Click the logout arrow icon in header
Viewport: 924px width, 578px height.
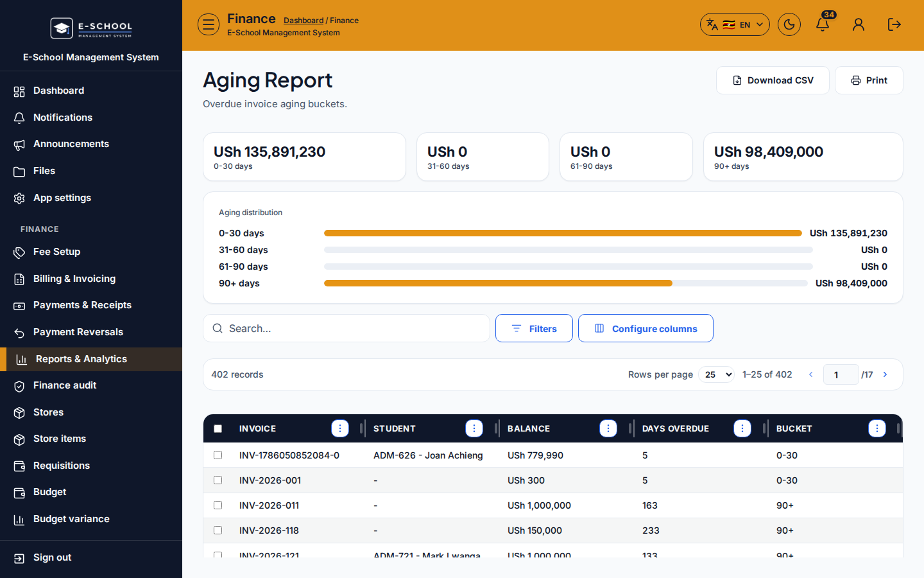894,24
